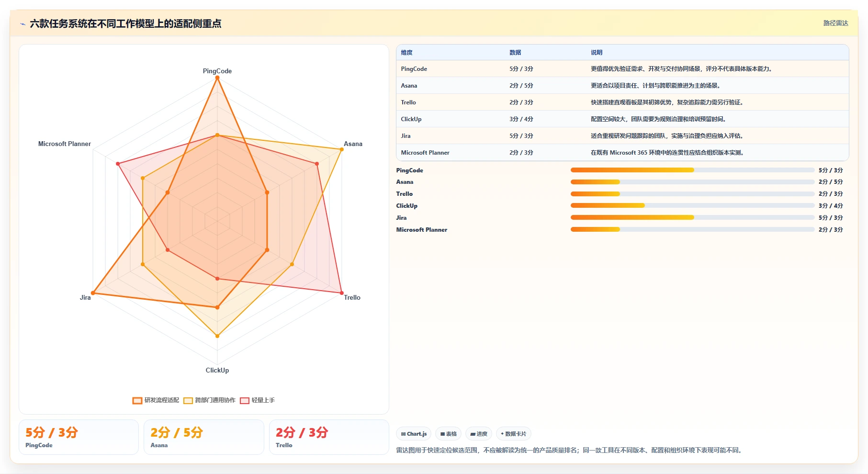Click the Asana cell in the table
The height and width of the screenshot is (474, 868).
409,86
